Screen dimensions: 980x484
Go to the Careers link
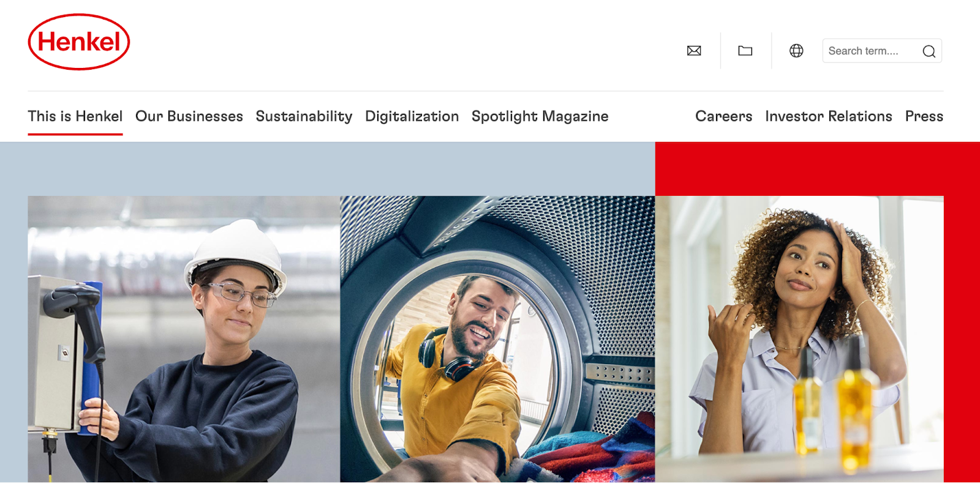pos(723,116)
